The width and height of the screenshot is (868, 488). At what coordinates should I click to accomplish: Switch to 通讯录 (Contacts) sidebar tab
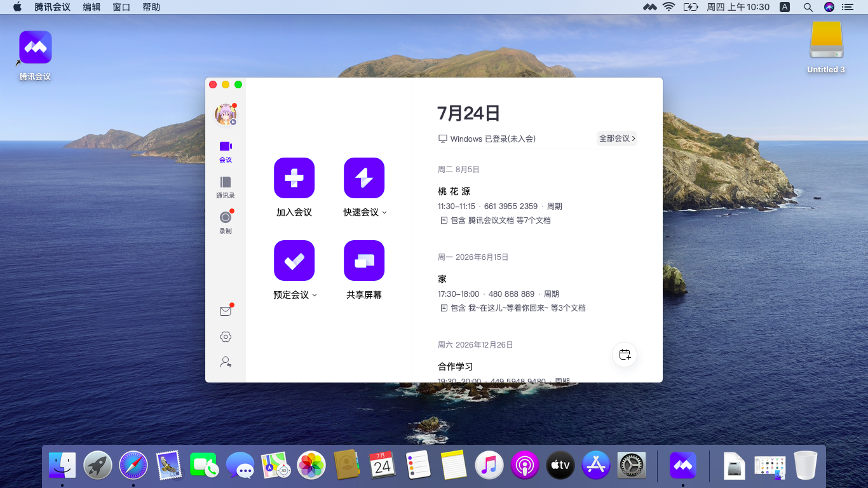(226, 187)
